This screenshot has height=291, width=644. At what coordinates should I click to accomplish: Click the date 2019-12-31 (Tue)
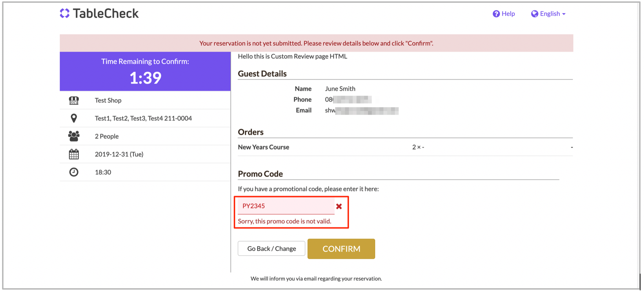pyautogui.click(x=119, y=155)
